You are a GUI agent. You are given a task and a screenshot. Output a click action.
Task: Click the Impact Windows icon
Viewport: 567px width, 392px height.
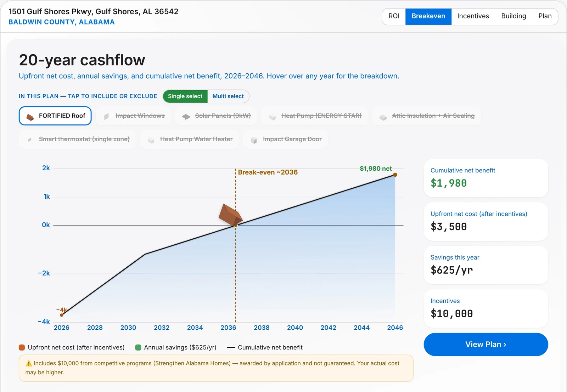[x=106, y=117]
